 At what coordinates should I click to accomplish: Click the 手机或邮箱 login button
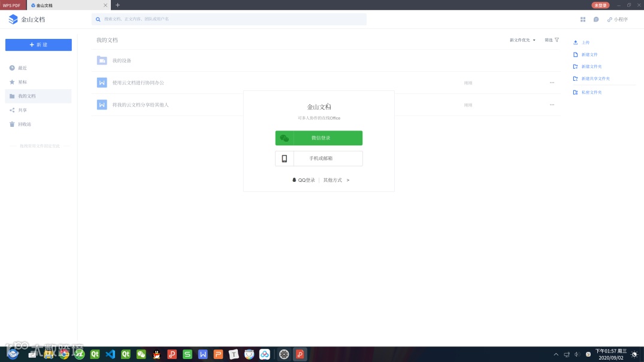click(x=319, y=159)
